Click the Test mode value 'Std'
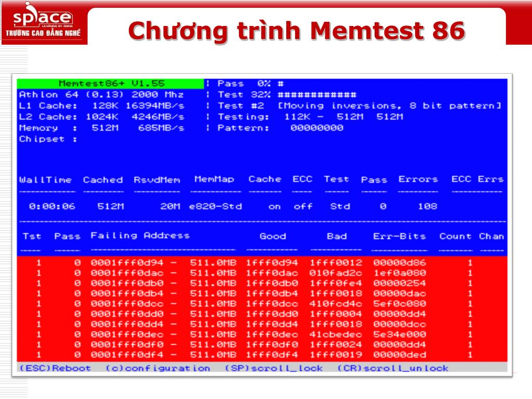The image size is (532, 399). click(340, 206)
